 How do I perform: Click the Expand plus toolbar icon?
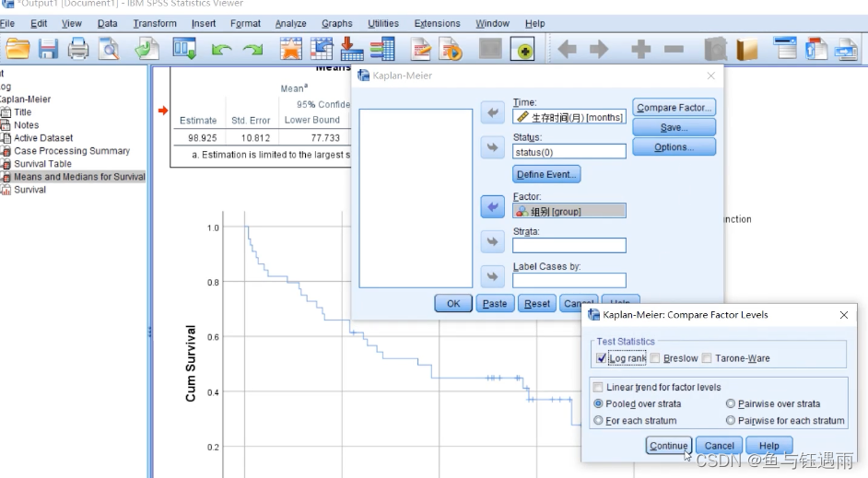click(x=641, y=49)
